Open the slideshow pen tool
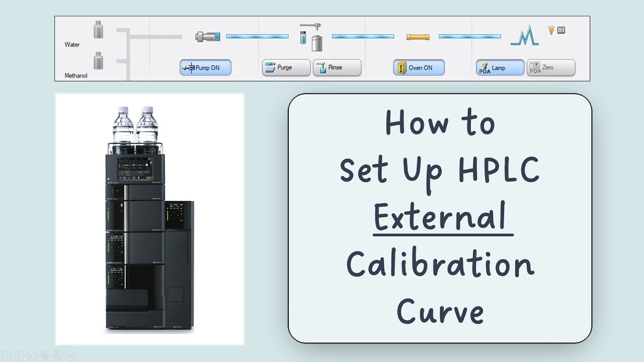Screen dimensions: 644x362 pyautogui.click(x=32, y=355)
